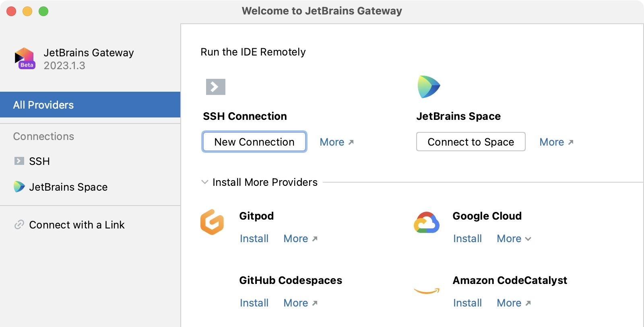Click the Amazon CodeCatalyst logo

click(427, 291)
